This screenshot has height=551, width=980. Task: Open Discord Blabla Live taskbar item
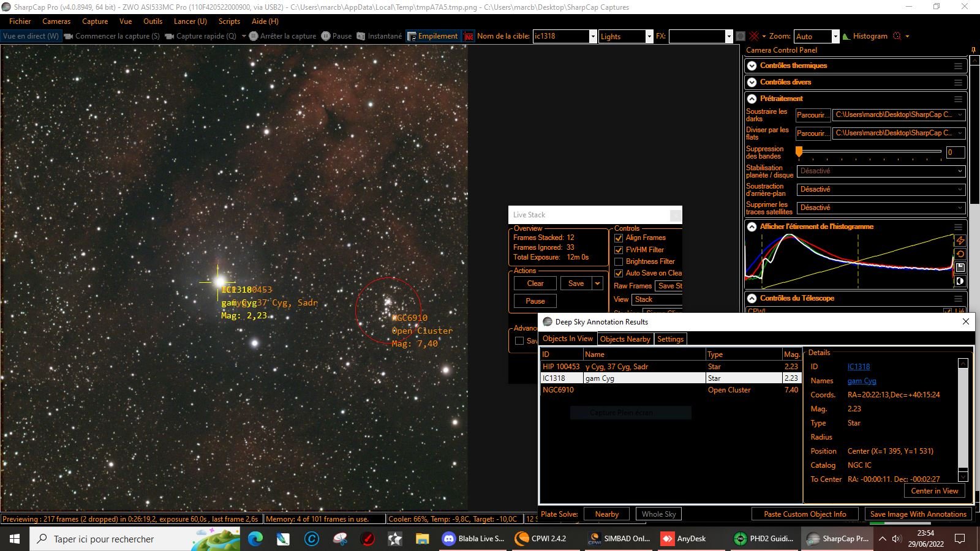(x=473, y=539)
